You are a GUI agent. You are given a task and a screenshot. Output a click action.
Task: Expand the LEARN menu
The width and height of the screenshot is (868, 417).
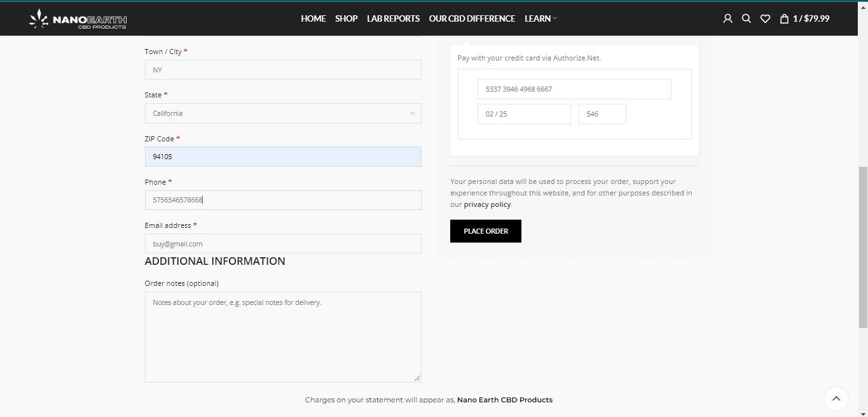[539, 18]
